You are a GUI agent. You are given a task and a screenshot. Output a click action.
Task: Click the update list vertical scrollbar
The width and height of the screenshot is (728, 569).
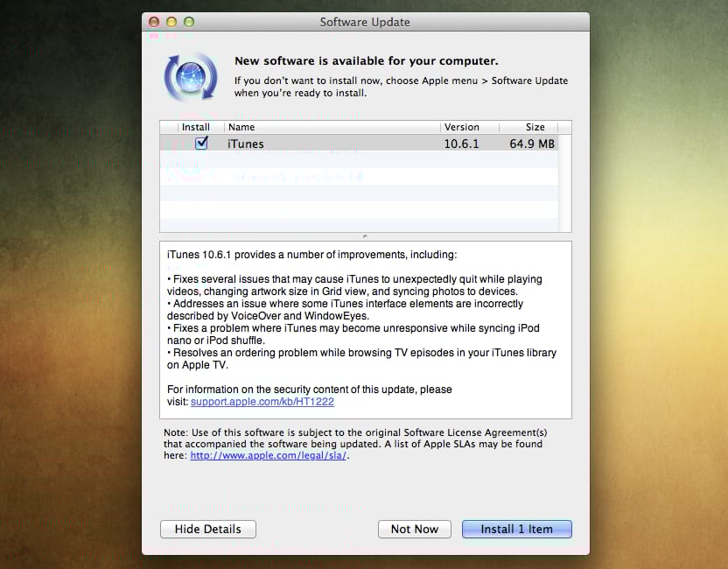564,183
